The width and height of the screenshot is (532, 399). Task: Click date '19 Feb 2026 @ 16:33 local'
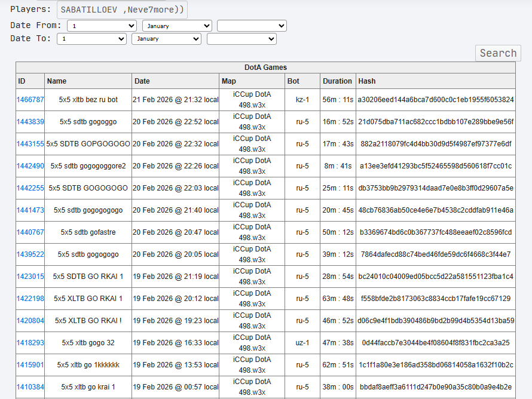[175, 343]
